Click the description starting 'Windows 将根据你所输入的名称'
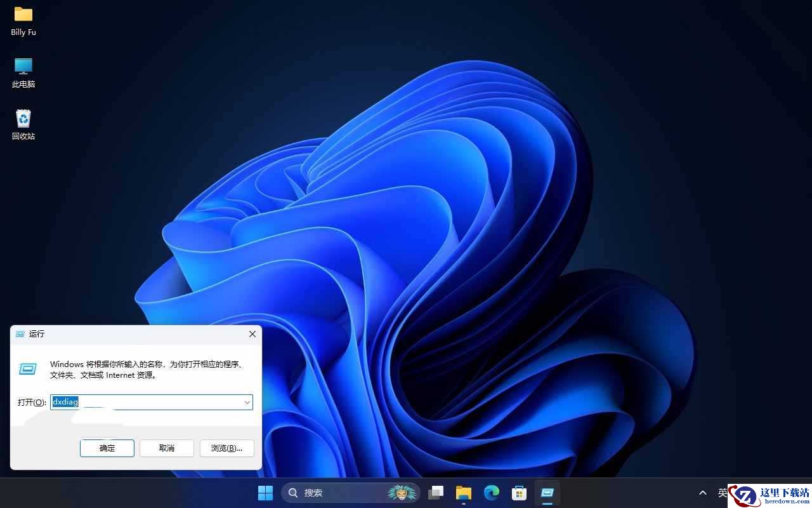812x508 pixels. 147,370
